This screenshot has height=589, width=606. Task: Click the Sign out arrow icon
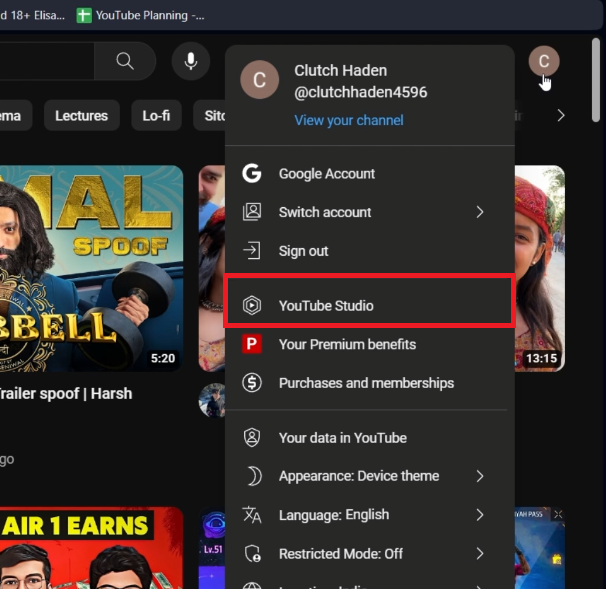coord(252,250)
